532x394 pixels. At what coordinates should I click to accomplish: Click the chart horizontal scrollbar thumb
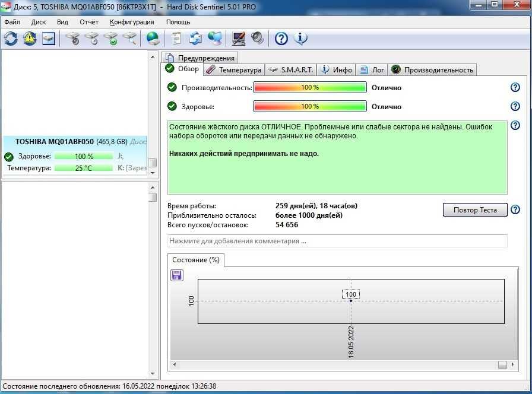pyautogui.click(x=502, y=364)
